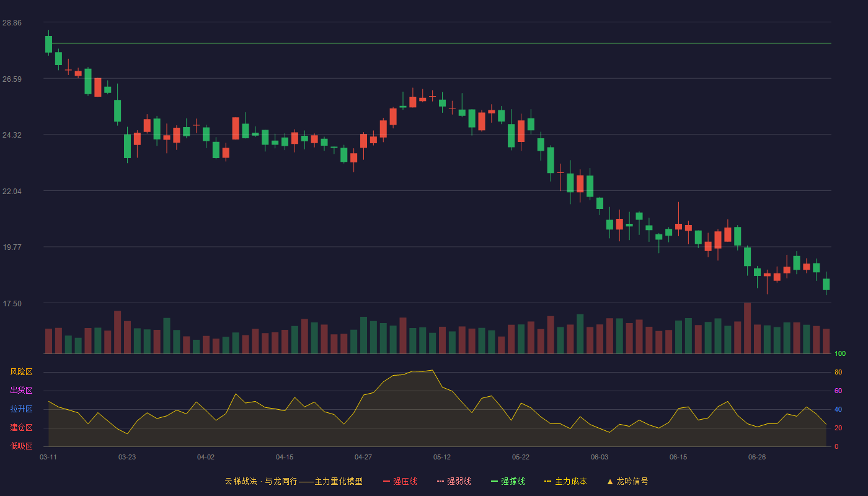868x496 pixels.
Task: Click the orange 80 indicator axis value
Action: [x=838, y=373]
